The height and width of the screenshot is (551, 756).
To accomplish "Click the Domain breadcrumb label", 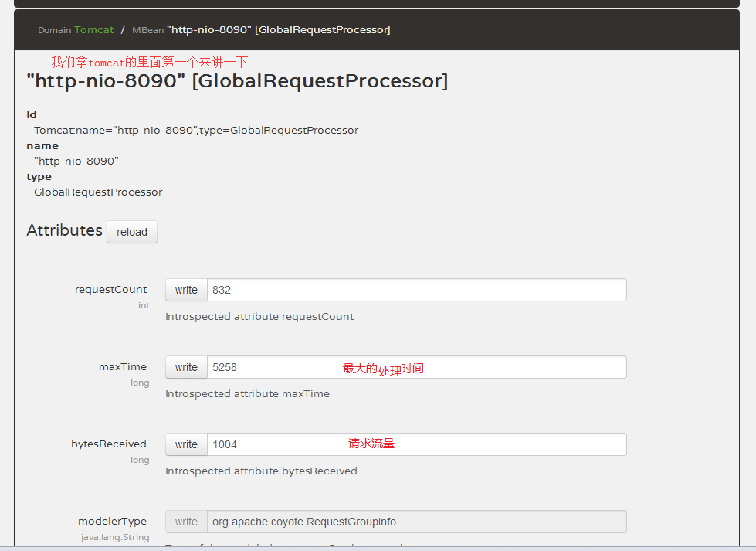I will click(55, 30).
